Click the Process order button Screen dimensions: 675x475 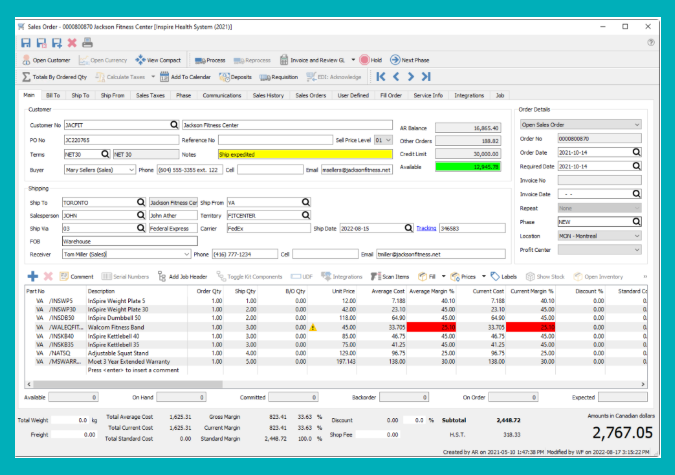210,60
